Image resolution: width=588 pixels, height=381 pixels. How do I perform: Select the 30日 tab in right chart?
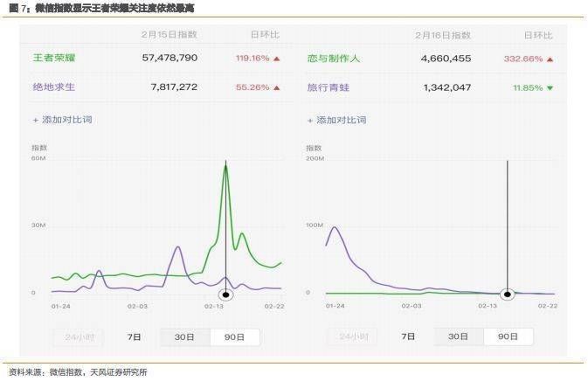(x=459, y=336)
